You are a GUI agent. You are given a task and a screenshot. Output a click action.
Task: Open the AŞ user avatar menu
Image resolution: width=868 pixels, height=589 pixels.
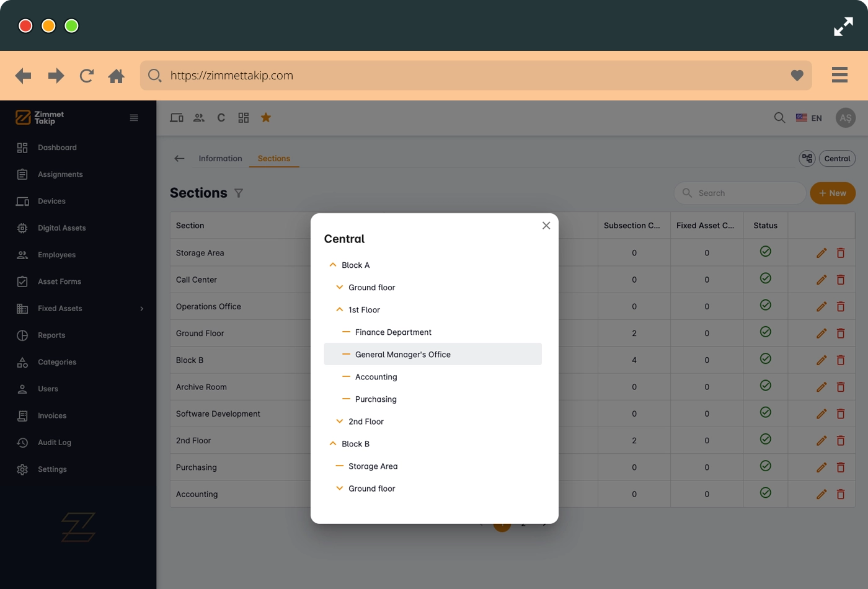coord(846,118)
